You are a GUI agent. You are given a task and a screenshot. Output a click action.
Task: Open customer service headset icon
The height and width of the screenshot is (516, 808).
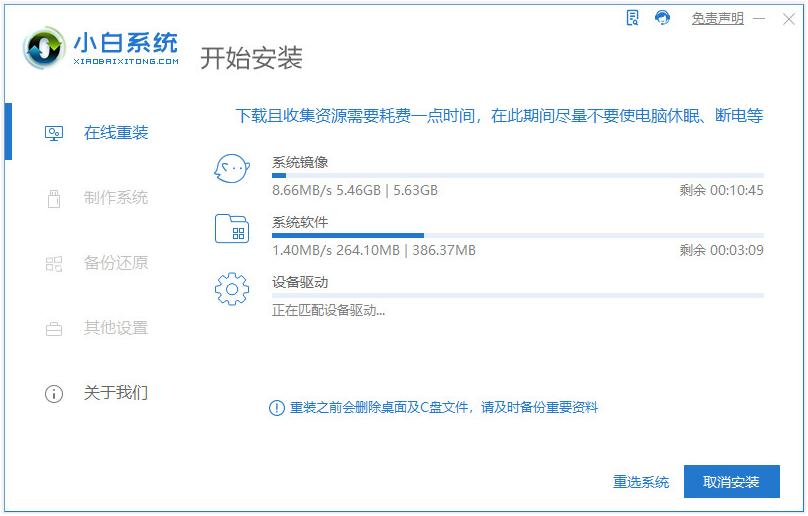tap(662, 18)
